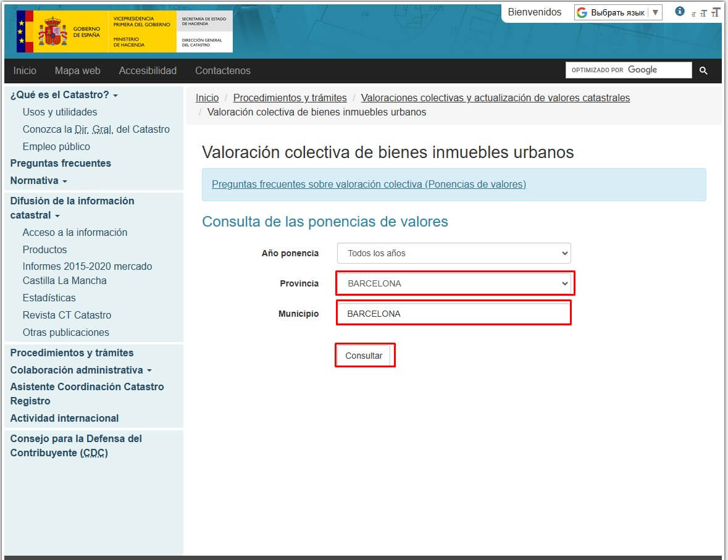The image size is (728, 560).
Task: Open the Año ponencia dropdown
Action: pos(454,253)
